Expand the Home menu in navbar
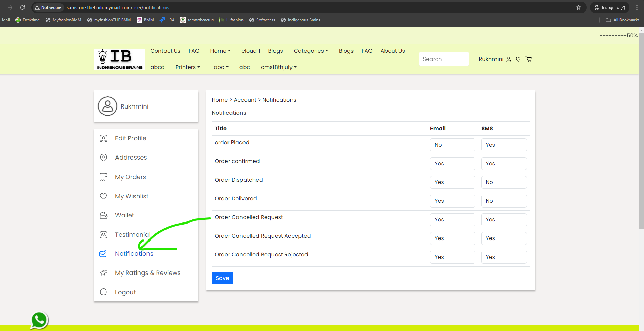 tap(220, 51)
